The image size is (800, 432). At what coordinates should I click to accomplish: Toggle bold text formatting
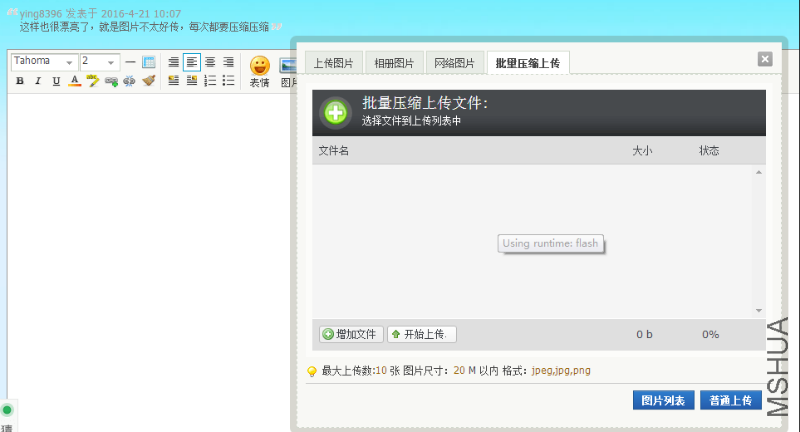[20, 81]
